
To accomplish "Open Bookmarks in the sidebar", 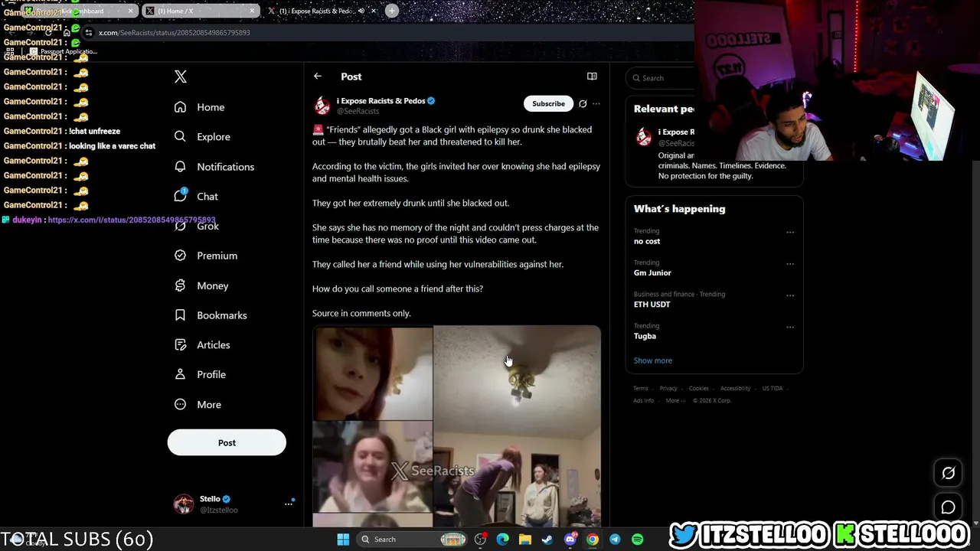I will [x=210, y=315].
